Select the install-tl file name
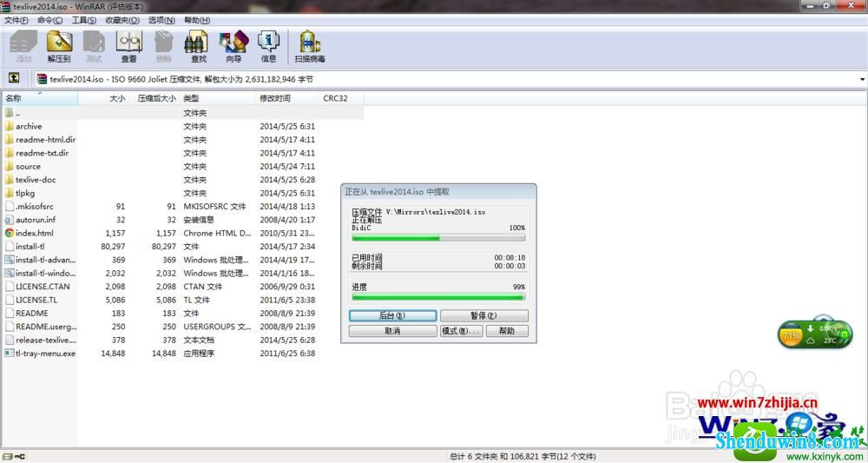This screenshot has height=463, width=868. pyautogui.click(x=30, y=247)
